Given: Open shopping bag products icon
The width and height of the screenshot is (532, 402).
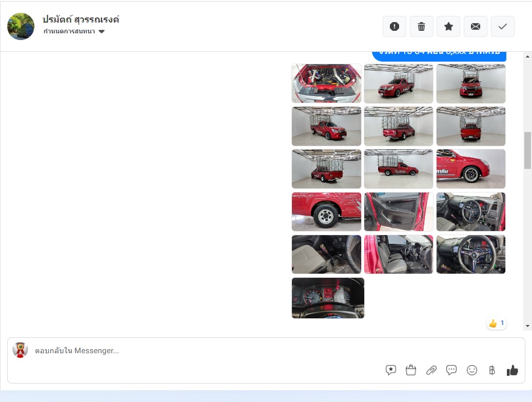Looking at the screenshot, I should (411, 370).
